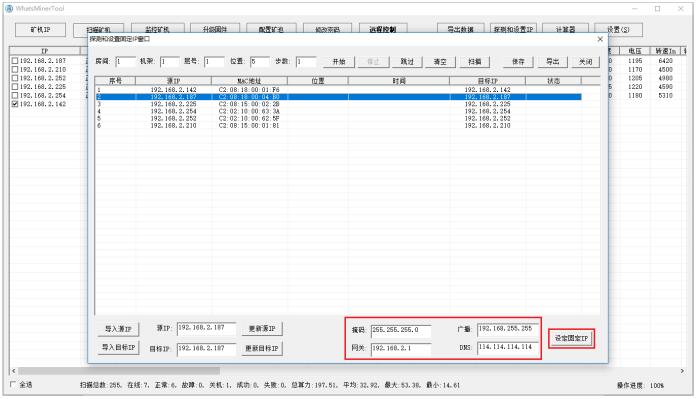The width and height of the screenshot is (697, 399).
Task: Click the scrollbar's left arrow
Action: coord(14,371)
